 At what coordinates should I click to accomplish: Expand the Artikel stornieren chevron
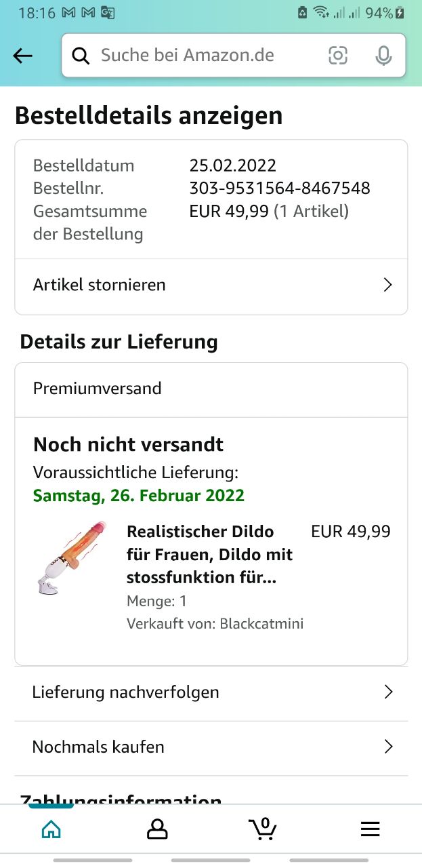(x=387, y=285)
